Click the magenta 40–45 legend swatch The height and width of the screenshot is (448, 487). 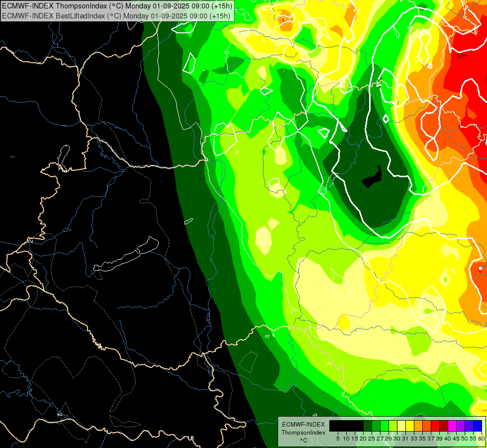(452, 426)
